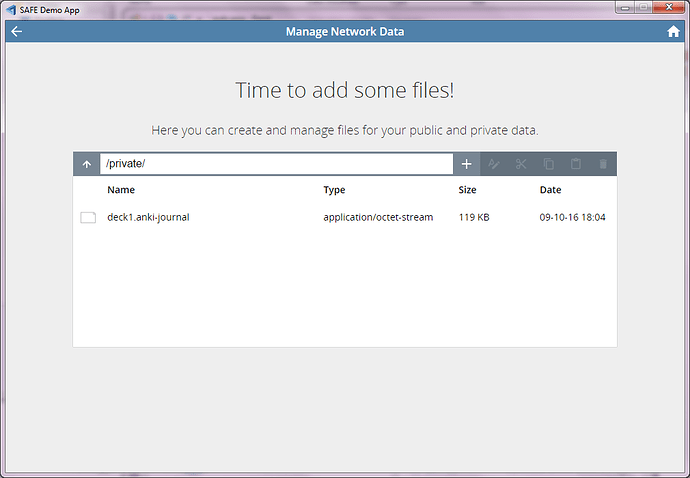
Task: Select the rename pencil icon in toolbar
Action: [x=494, y=164]
